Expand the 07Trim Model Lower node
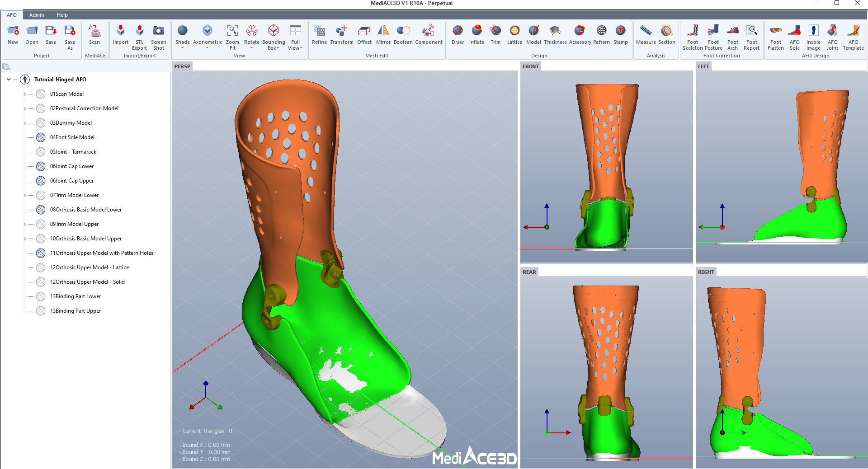 coord(24,195)
